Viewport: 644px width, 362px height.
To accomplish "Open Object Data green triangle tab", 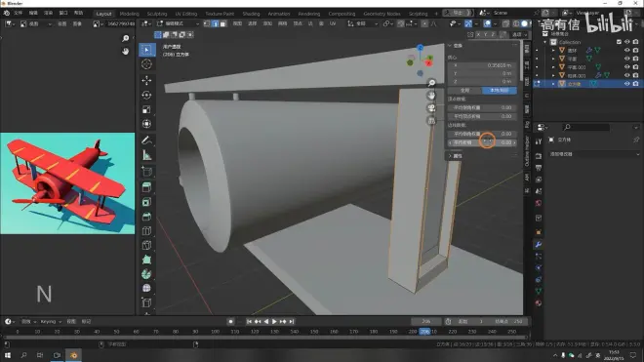I will click(x=539, y=292).
